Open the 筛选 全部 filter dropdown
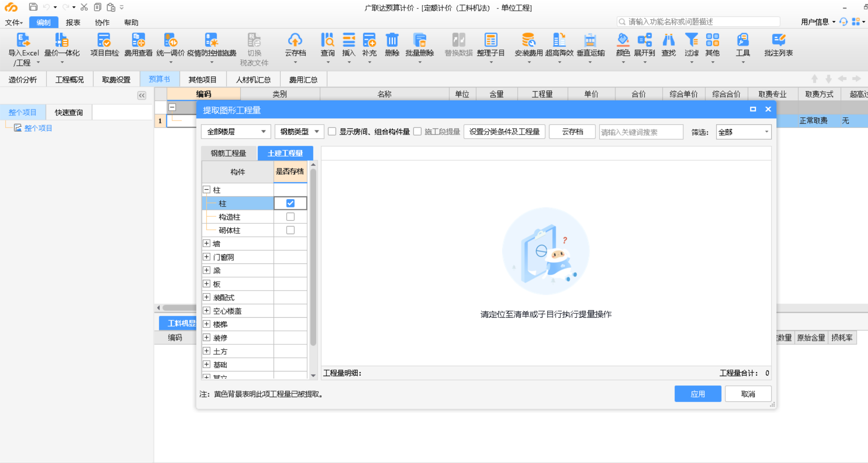868x463 pixels. coord(744,132)
